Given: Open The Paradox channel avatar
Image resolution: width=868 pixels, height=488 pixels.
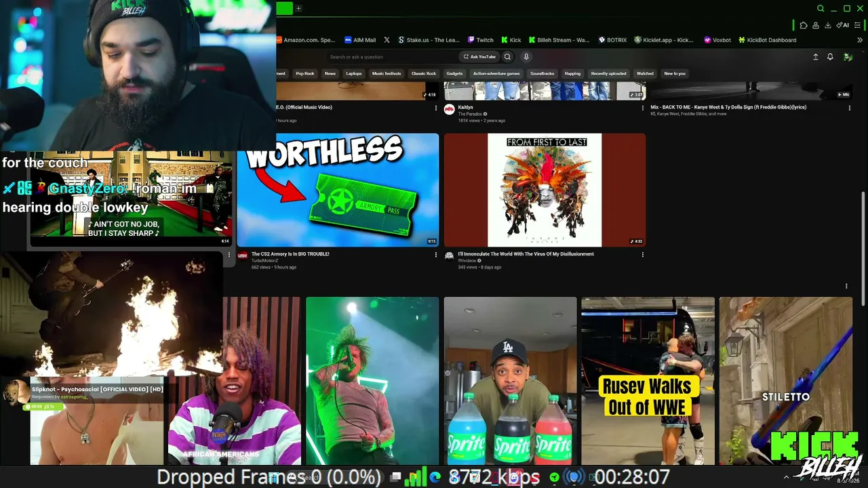Looking at the screenshot, I should coord(449,109).
